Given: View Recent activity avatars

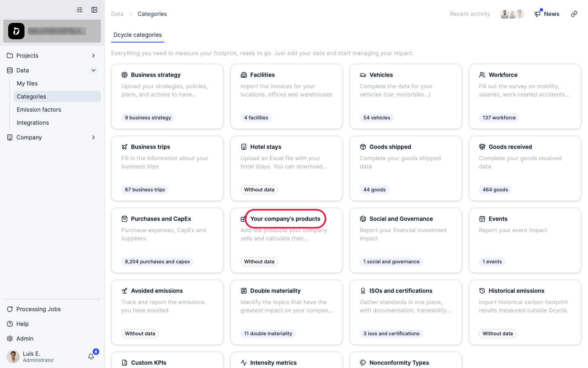Looking at the screenshot, I should click(x=512, y=14).
